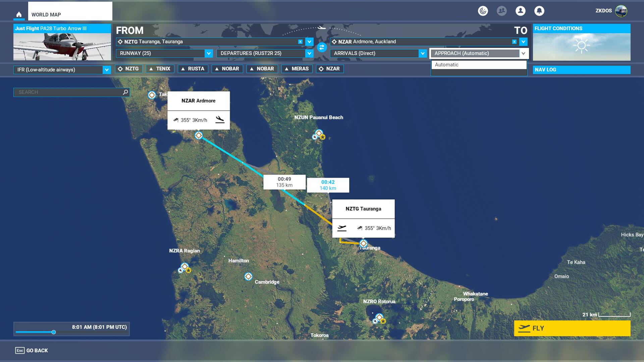Image resolution: width=644 pixels, height=362 pixels.
Task: Expand the departure airport dropdown
Action: (x=309, y=42)
